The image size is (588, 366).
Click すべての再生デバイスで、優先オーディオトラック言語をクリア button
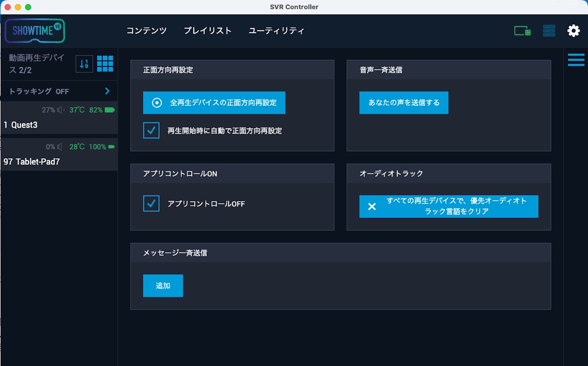point(449,206)
